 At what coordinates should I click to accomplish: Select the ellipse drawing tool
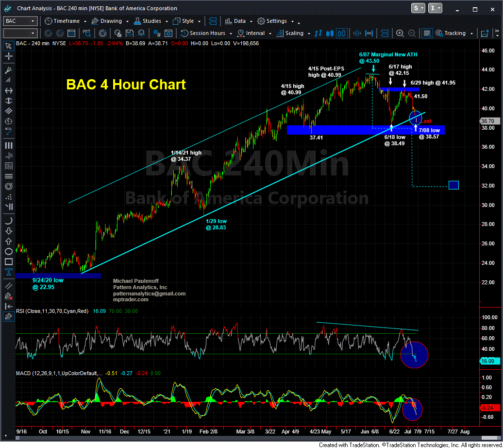(9, 252)
